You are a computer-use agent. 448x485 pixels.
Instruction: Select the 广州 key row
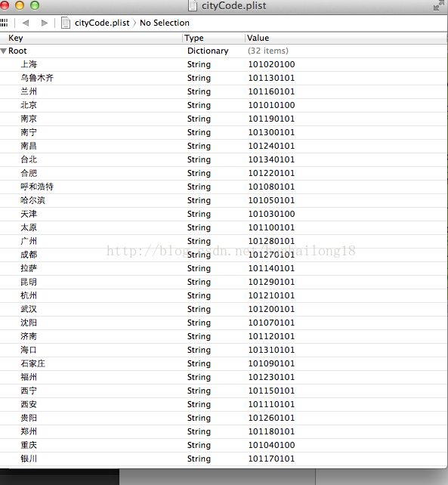[29, 241]
